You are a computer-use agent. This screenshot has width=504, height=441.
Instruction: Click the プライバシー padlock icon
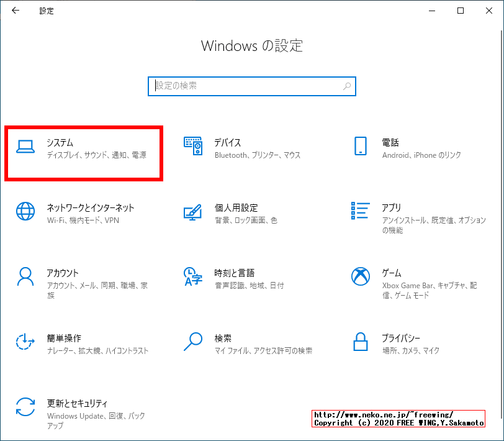click(361, 342)
